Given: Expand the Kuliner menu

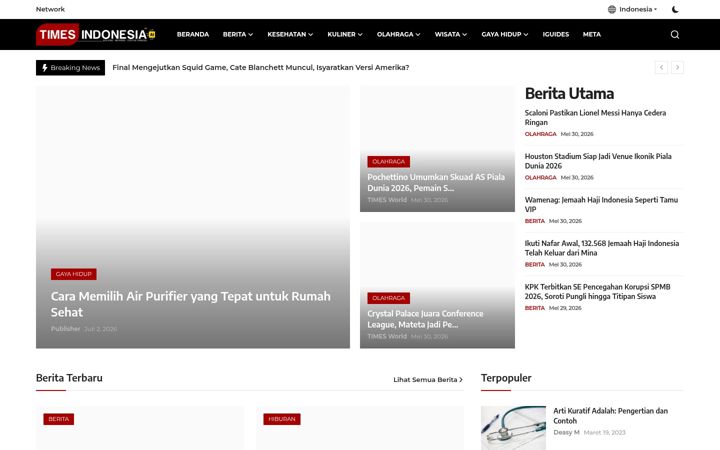Looking at the screenshot, I should [345, 34].
